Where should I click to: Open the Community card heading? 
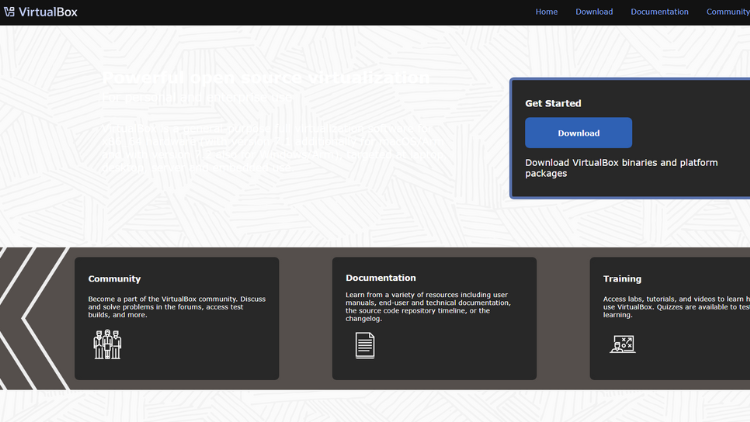[114, 279]
